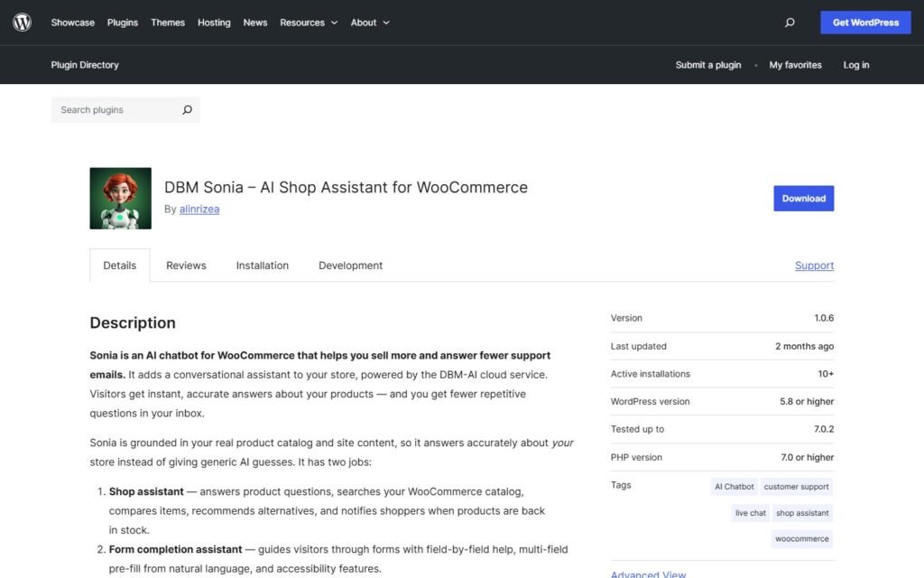Open the Themes menu item
This screenshot has height=578, width=924.
[168, 23]
